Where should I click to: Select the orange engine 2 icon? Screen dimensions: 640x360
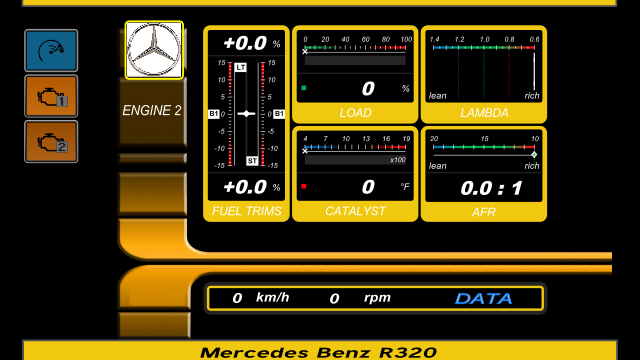(x=51, y=142)
